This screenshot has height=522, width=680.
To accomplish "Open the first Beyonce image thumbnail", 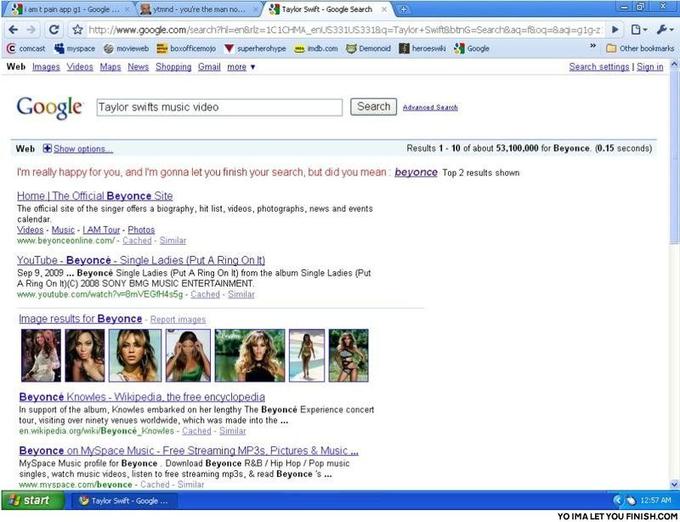I will point(41,356).
